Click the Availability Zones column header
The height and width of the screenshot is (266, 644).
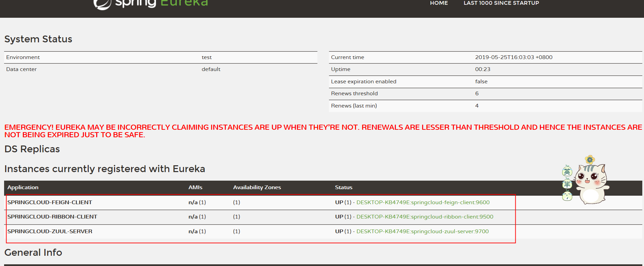tap(257, 187)
